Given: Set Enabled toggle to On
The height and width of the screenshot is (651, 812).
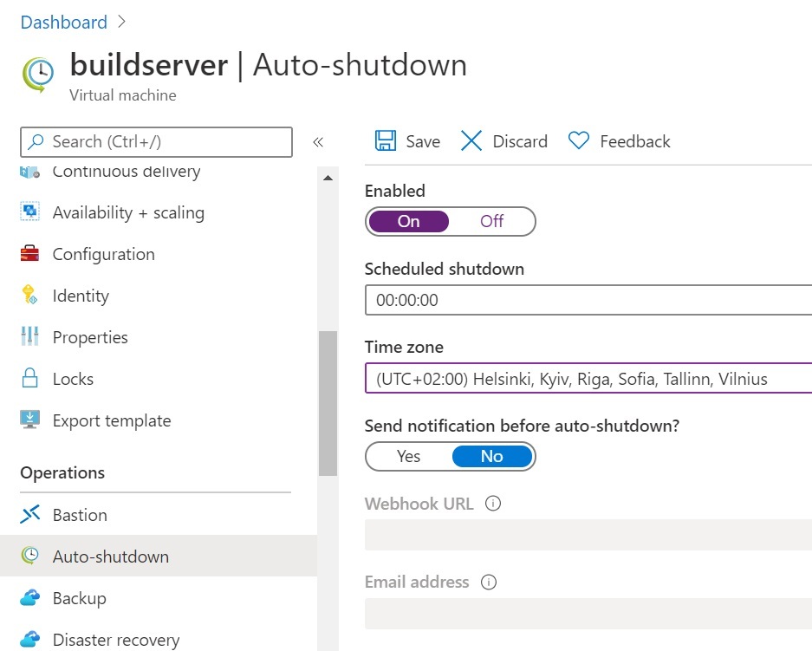Looking at the screenshot, I should coord(408,221).
